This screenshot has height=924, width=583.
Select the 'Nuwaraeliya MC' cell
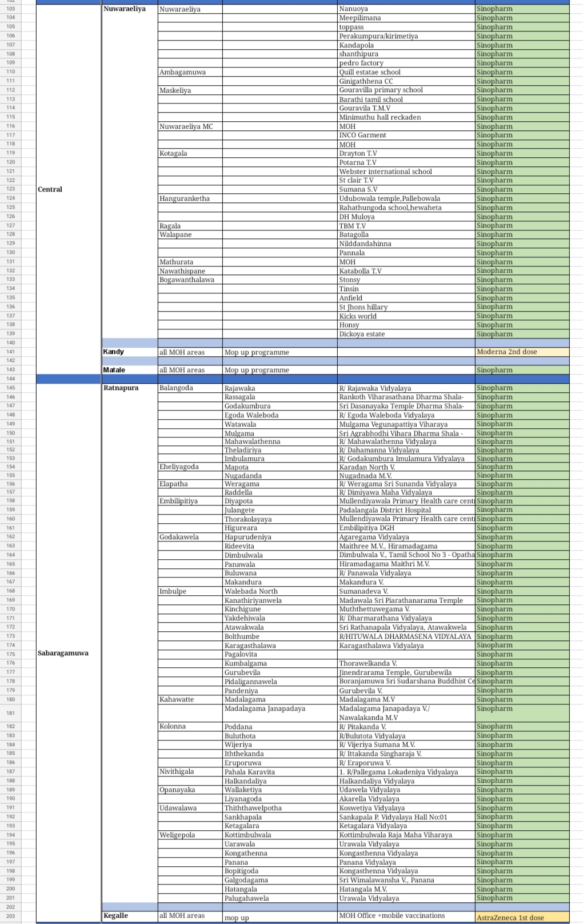click(x=190, y=126)
